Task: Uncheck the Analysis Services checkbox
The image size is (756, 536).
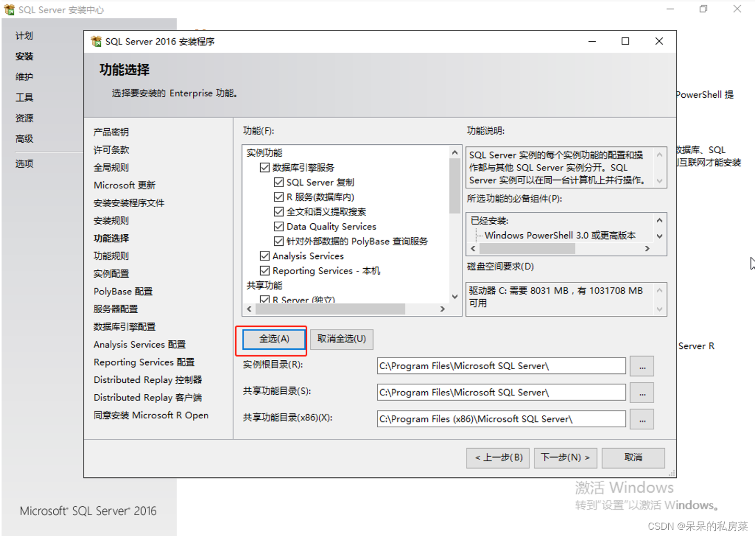Action: coord(265,256)
